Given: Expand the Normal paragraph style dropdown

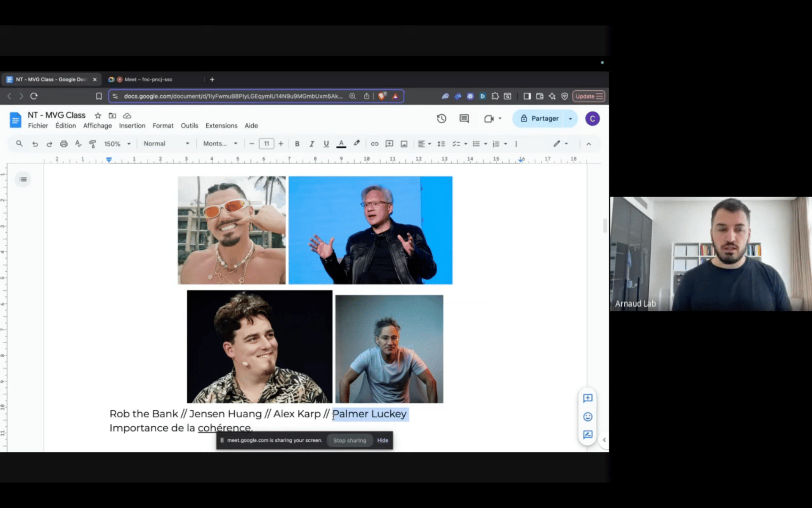Looking at the screenshot, I should [166, 144].
